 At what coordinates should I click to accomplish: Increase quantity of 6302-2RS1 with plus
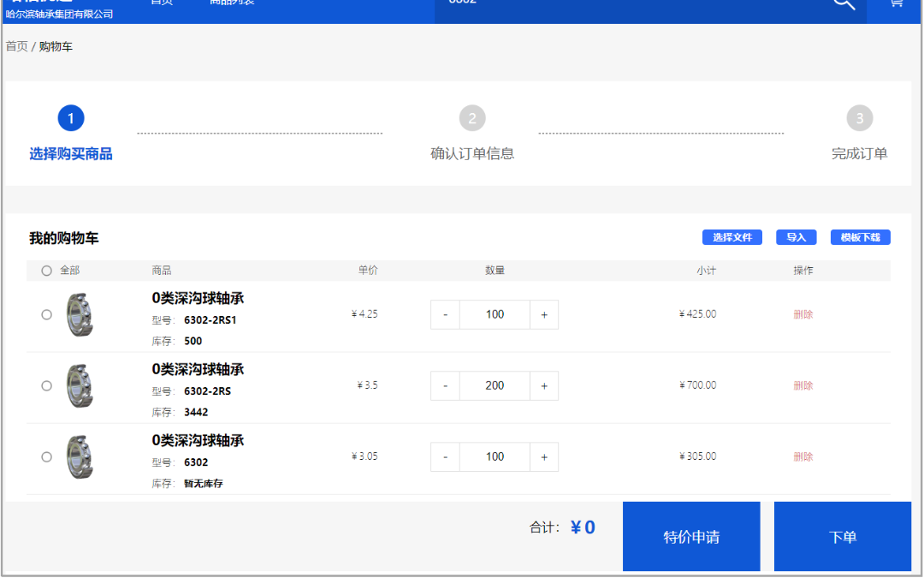(x=544, y=314)
